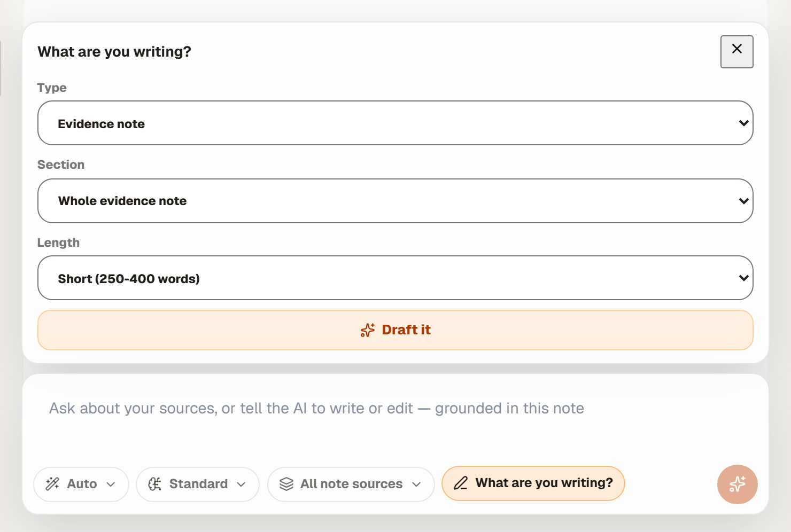Click the magic wand icon beside Auto
Image resolution: width=791 pixels, height=532 pixels.
[52, 484]
